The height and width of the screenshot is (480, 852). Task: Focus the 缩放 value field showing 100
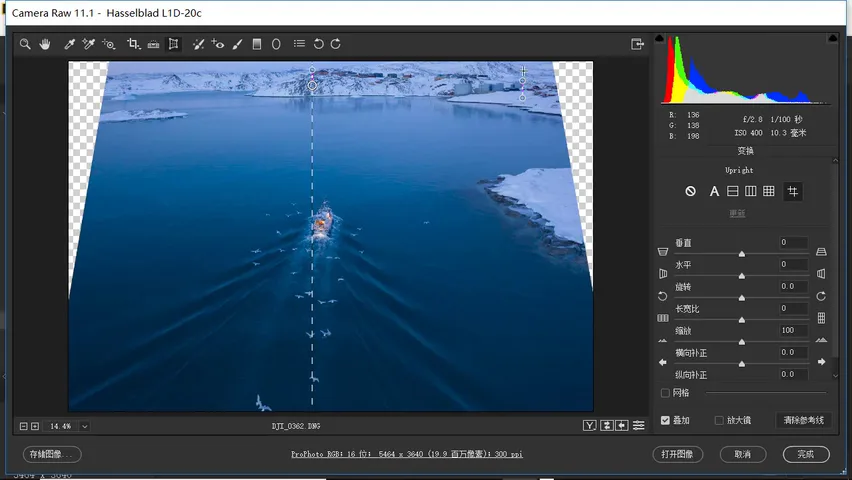(793, 331)
